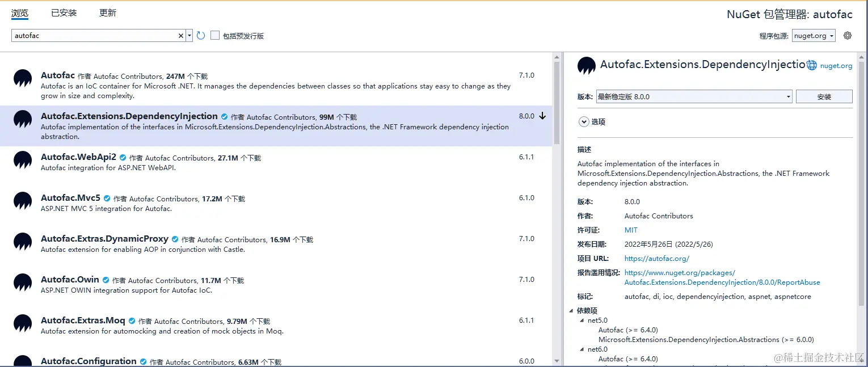Click the large package logo in details pane
Image resolution: width=868 pixels, height=367 pixels.
pyautogui.click(x=587, y=66)
